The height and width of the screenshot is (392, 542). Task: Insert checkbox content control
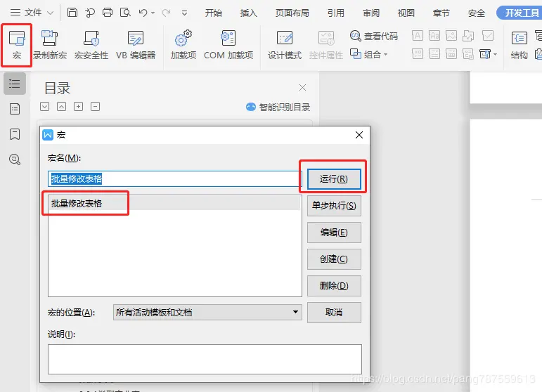[x=488, y=36]
